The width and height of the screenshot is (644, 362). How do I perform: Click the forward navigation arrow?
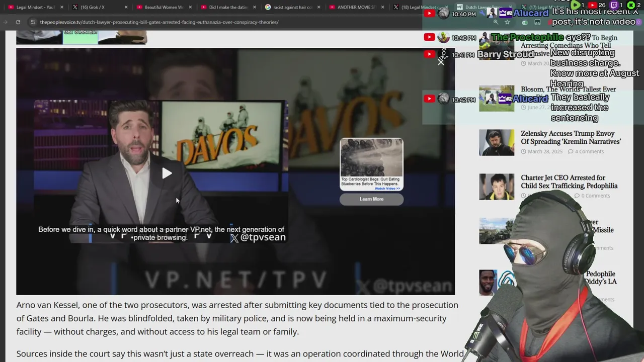tap(5, 22)
